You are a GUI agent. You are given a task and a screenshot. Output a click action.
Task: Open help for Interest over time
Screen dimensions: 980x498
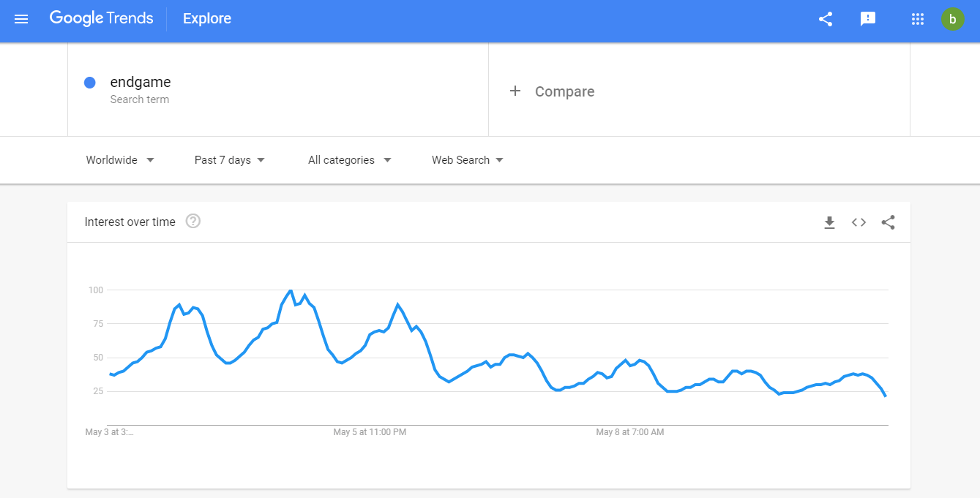point(193,221)
